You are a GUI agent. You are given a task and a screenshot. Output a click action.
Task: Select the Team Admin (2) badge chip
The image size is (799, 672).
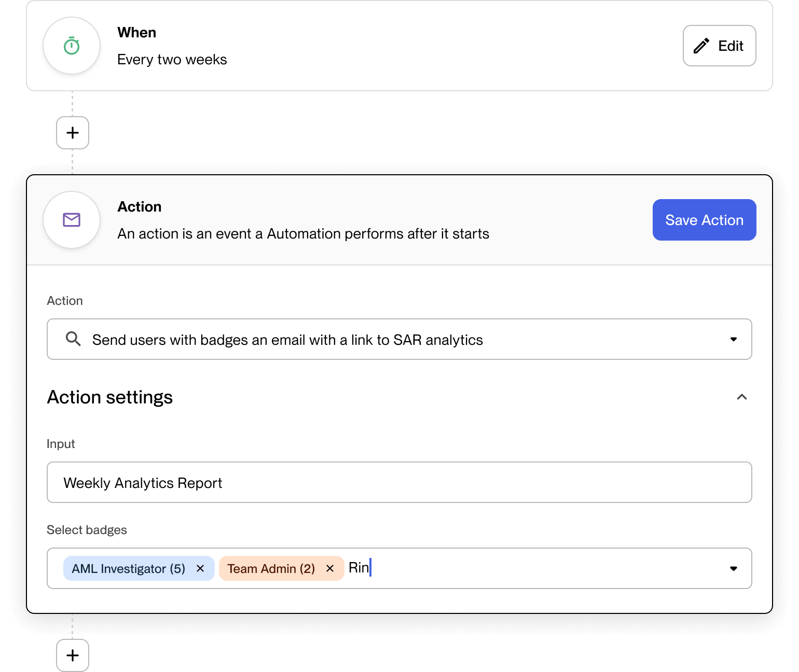(x=281, y=568)
